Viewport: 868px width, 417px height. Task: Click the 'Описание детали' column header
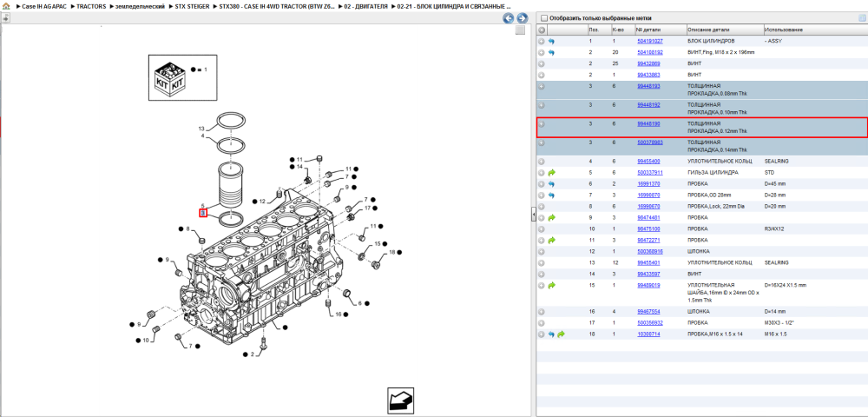(724, 30)
